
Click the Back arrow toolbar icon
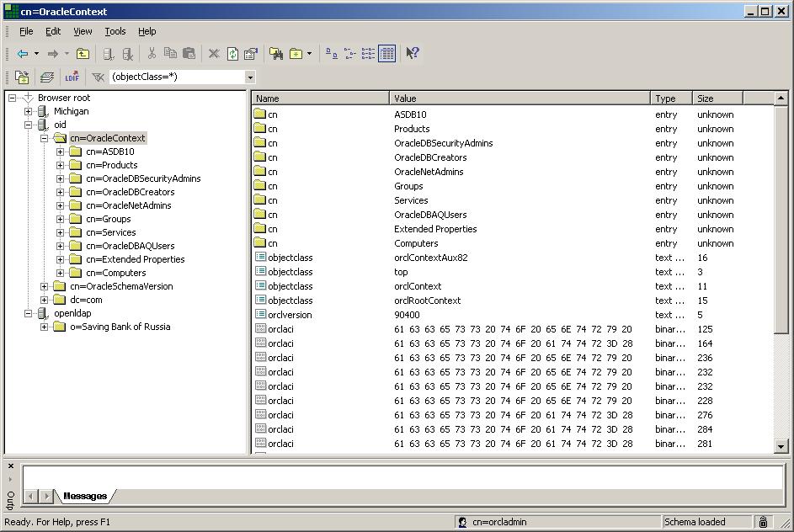click(x=22, y=53)
